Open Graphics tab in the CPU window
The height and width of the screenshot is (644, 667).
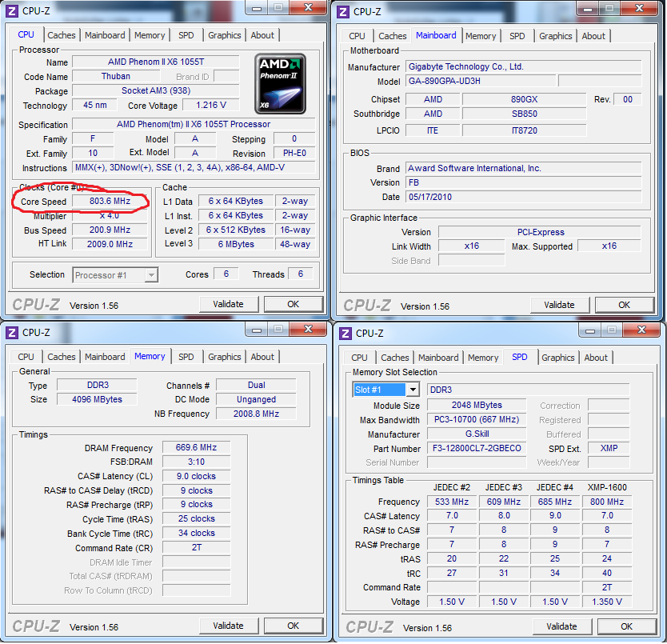(224, 35)
